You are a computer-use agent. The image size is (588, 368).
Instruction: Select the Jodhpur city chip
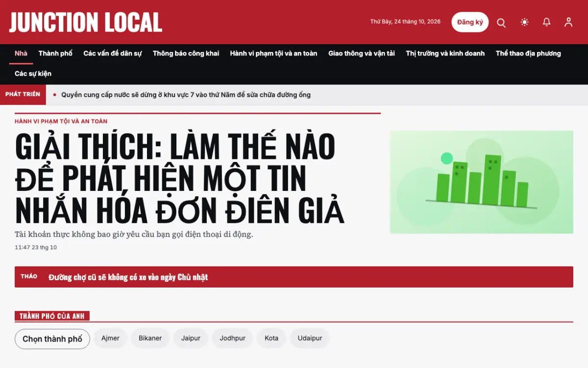tap(233, 339)
